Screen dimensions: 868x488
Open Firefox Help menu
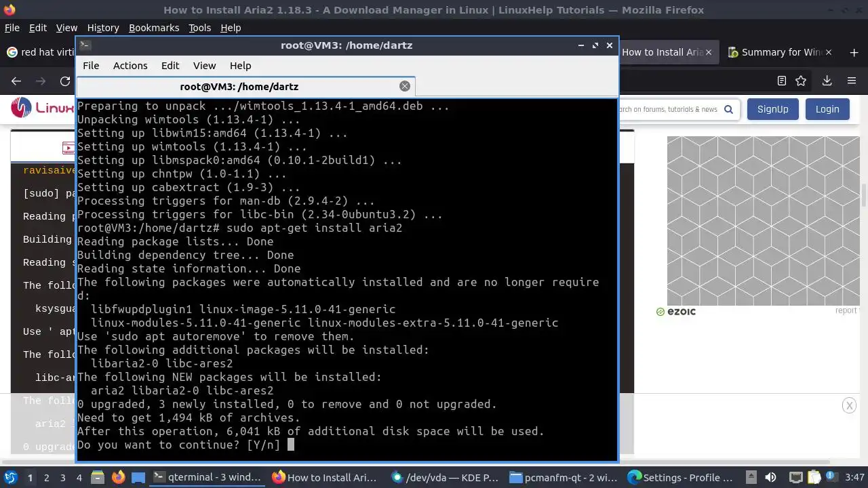coord(231,28)
